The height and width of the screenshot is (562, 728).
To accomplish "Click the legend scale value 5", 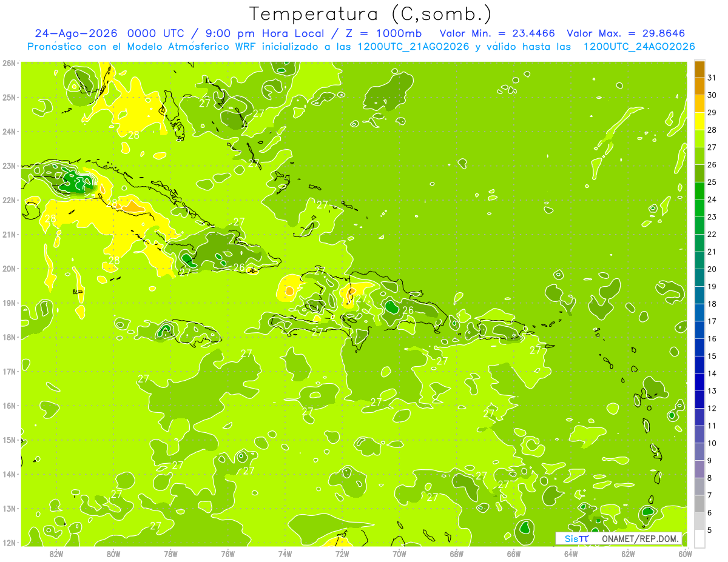I will coord(710,530).
